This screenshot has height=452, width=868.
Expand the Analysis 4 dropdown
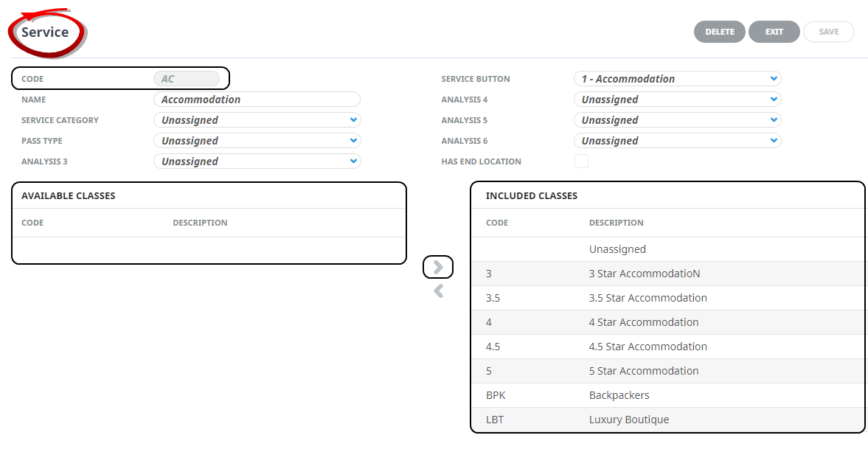[677, 100]
